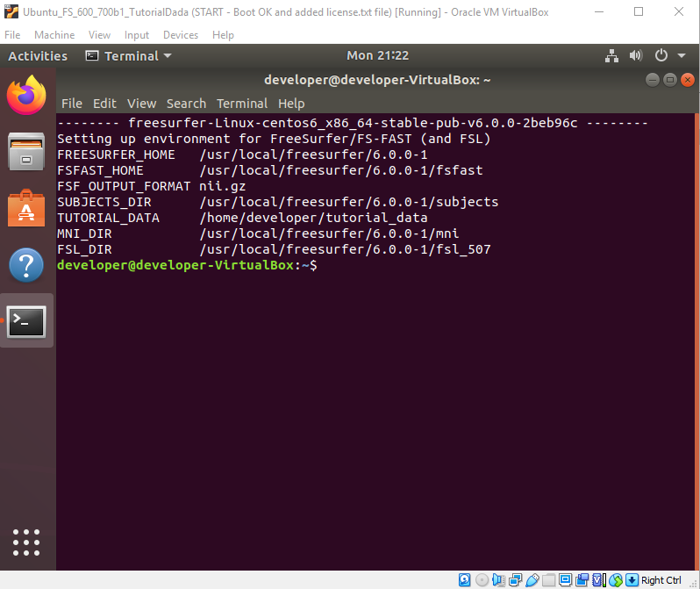Show Applications grid in the dock
This screenshot has height=589, width=700.
click(x=26, y=543)
